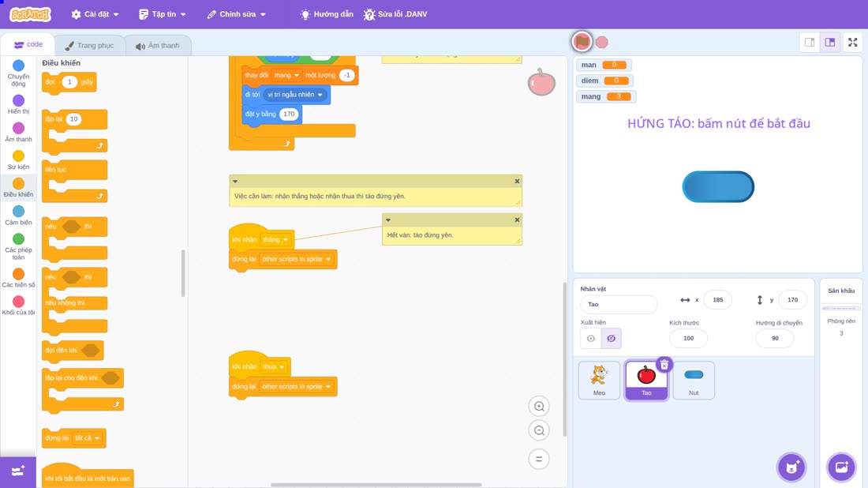This screenshot has width=868, height=488.
Task: Click the red stop button
Action: [x=602, y=42]
